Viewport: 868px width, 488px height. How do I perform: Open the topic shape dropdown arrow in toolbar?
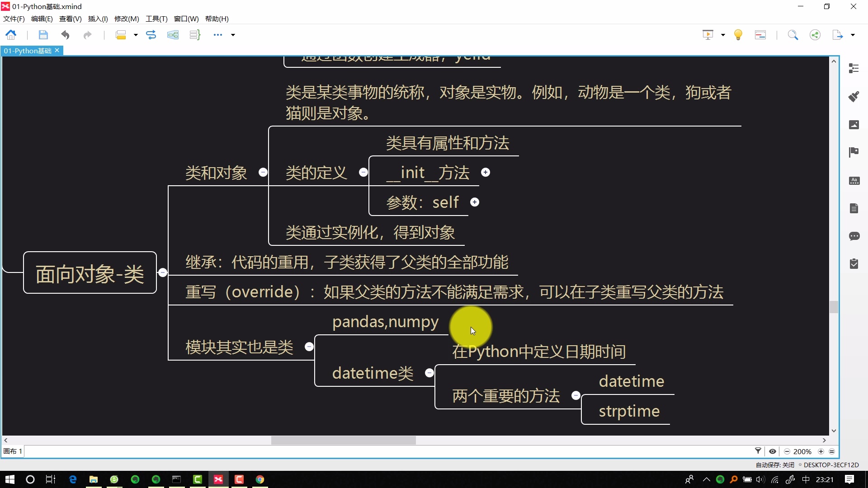point(136,35)
